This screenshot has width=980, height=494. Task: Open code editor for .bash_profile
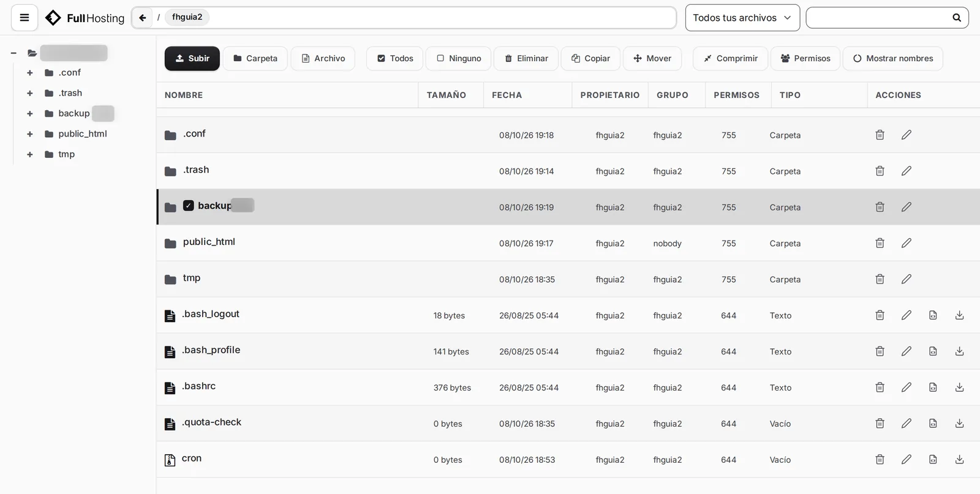pyautogui.click(x=933, y=351)
